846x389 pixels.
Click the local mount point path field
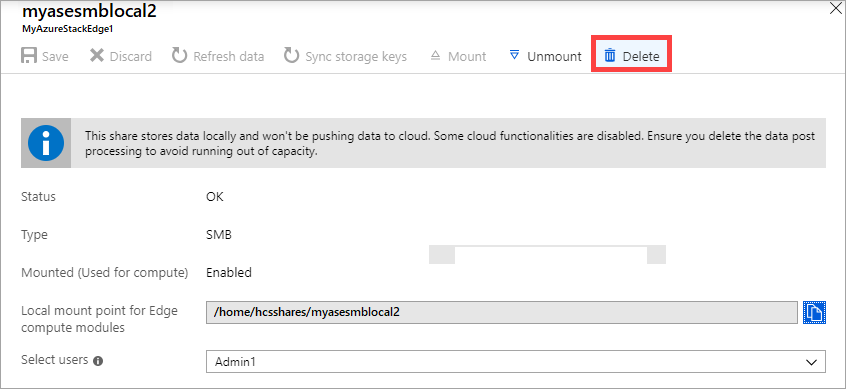pyautogui.click(x=502, y=312)
